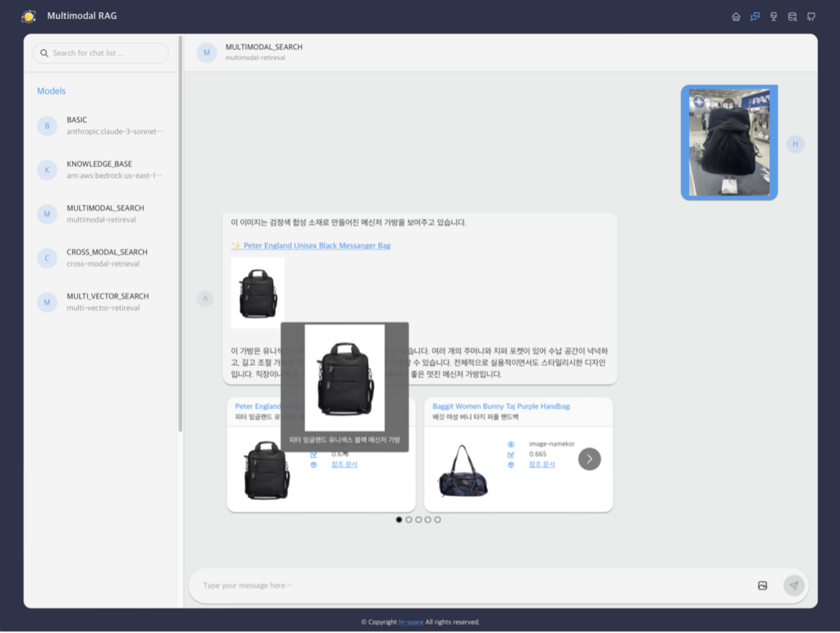Select the fifth carousel page dot
The height and width of the screenshot is (633, 840).
[x=438, y=520]
